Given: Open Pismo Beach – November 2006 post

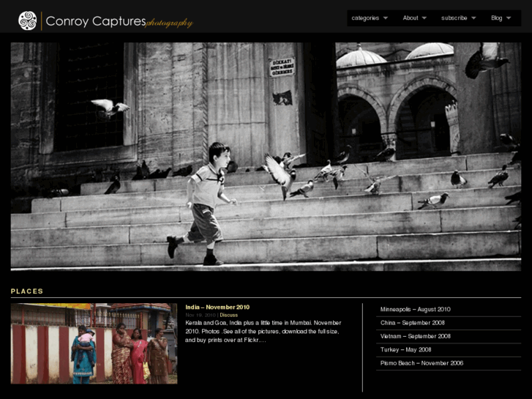Looking at the screenshot, I should tap(422, 363).
